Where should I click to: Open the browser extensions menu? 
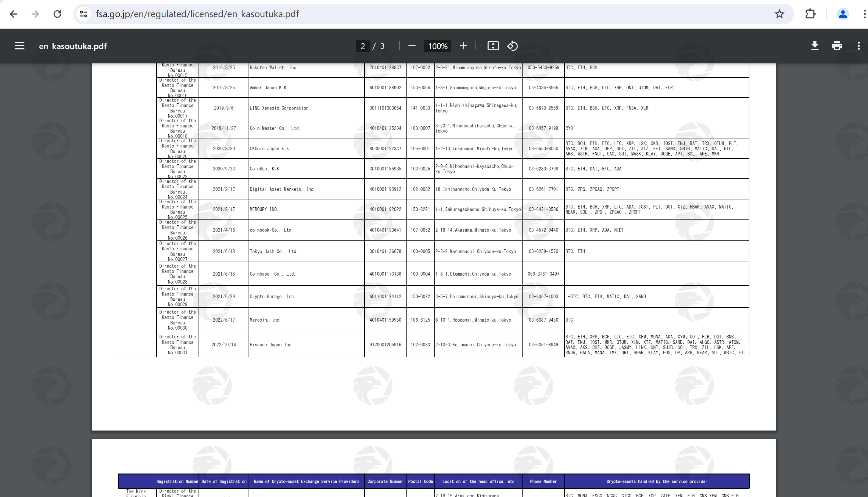pyautogui.click(x=810, y=14)
